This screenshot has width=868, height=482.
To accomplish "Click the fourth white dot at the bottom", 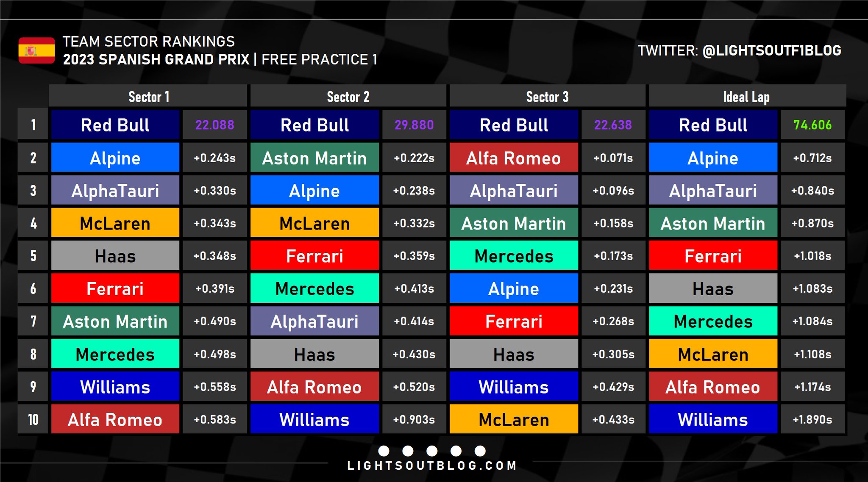I will [x=456, y=451].
